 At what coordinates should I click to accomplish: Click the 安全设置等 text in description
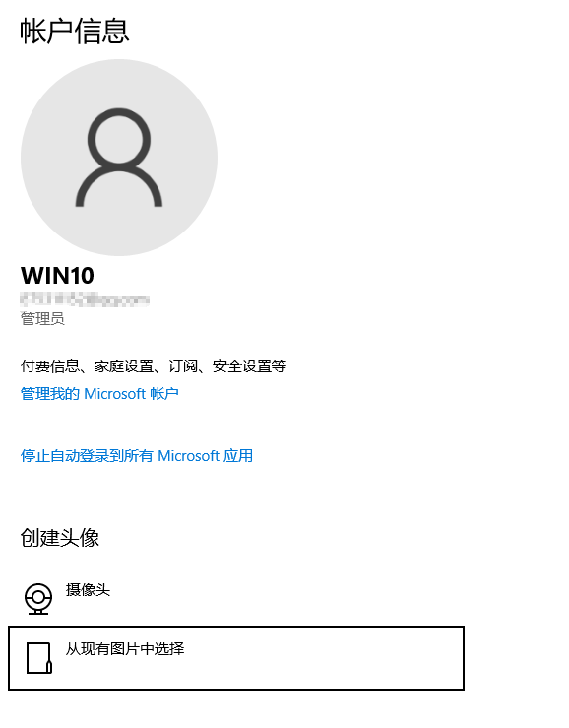pyautogui.click(x=249, y=366)
